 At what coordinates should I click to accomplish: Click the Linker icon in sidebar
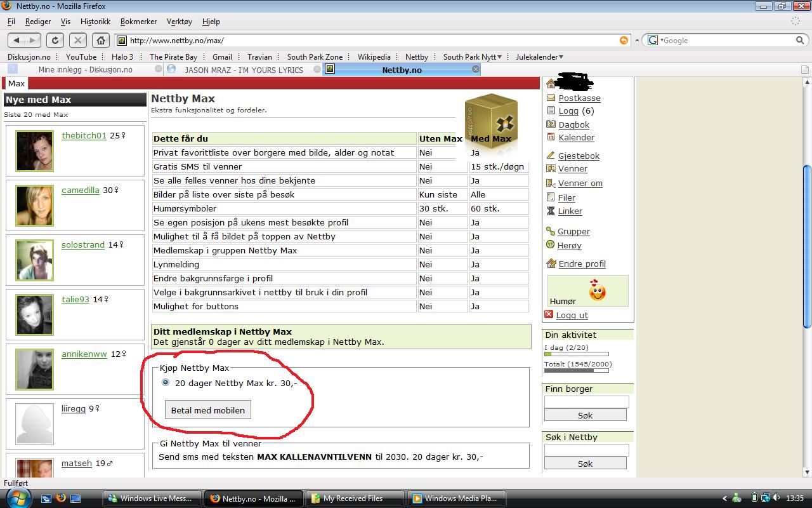pyautogui.click(x=551, y=211)
